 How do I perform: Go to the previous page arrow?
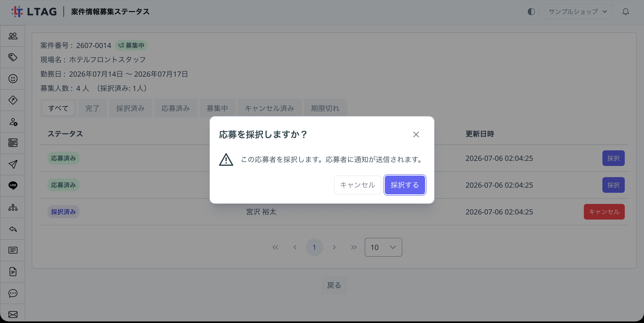295,247
